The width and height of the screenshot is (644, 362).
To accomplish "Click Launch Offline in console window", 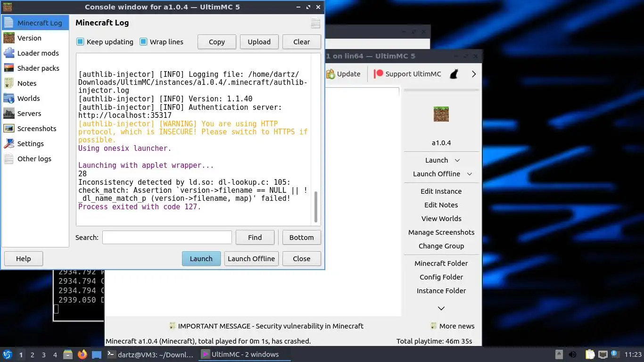I will click(251, 258).
